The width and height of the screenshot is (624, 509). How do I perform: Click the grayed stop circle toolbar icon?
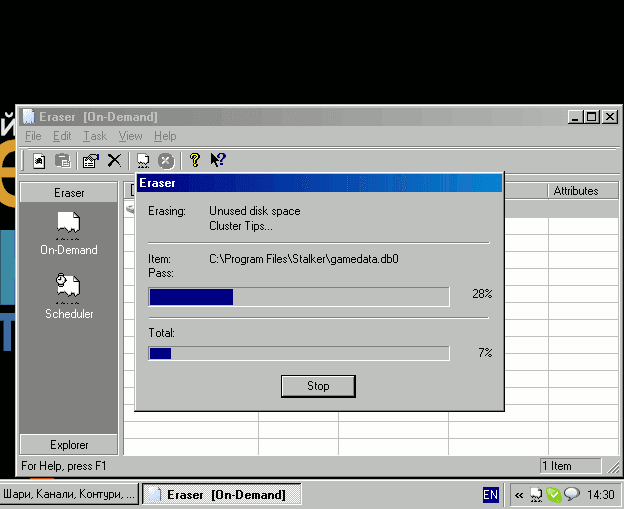pyautogui.click(x=166, y=161)
